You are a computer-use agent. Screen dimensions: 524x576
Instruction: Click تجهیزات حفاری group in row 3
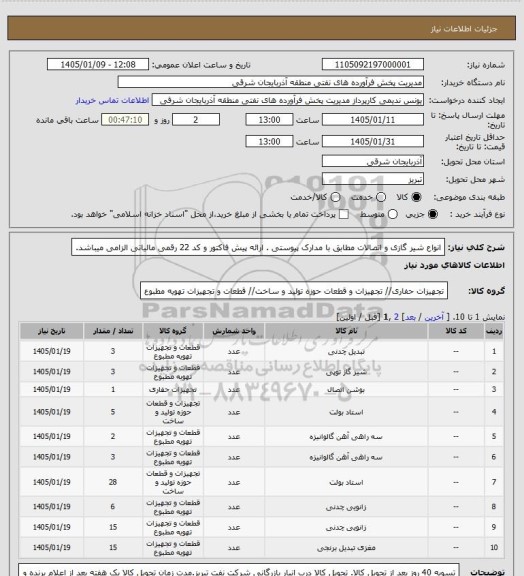click(x=173, y=390)
